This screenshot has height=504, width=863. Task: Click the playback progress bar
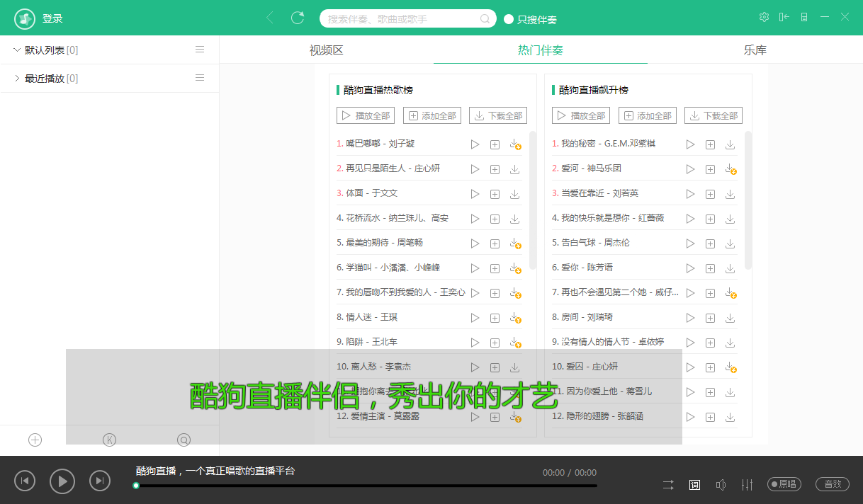tap(366, 486)
